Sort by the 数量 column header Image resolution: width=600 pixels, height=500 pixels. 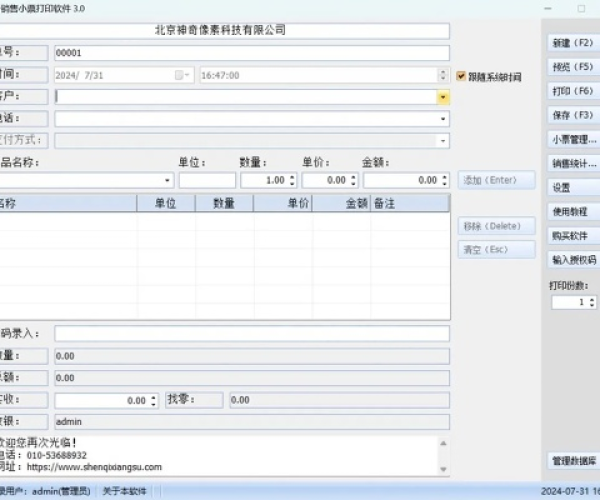click(224, 203)
